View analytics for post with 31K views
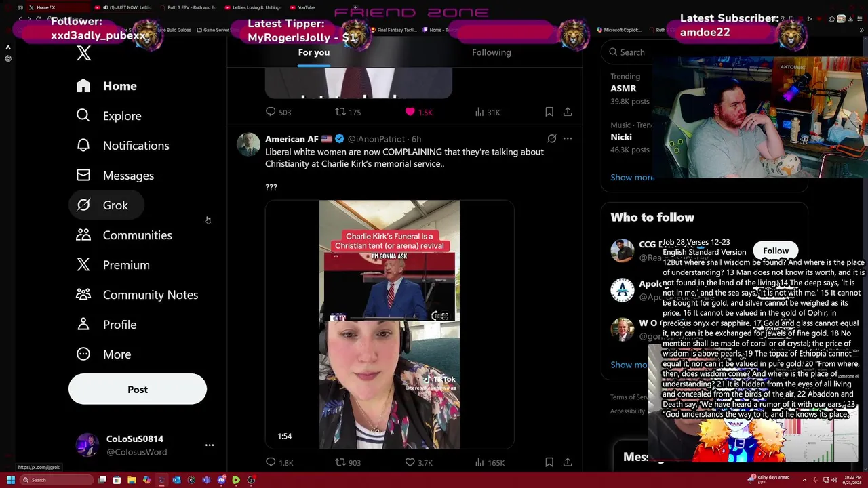Screen dimensions: 868x488 [x=488, y=112]
